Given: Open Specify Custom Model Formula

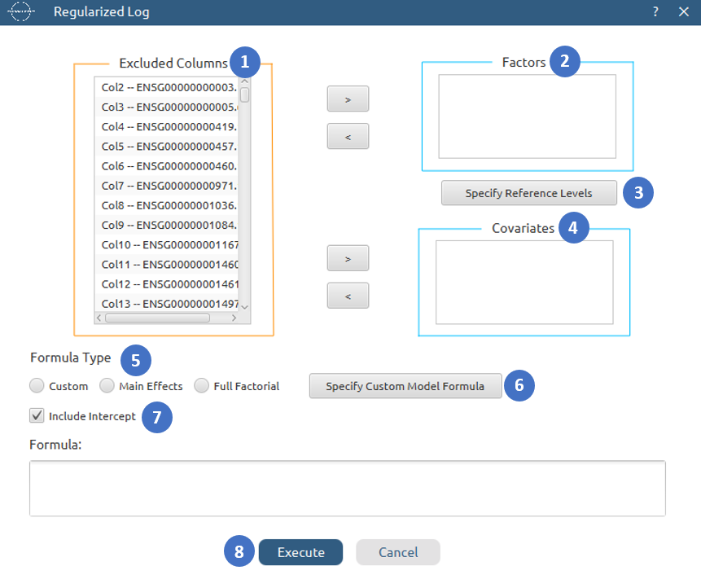Looking at the screenshot, I should pos(405,386).
